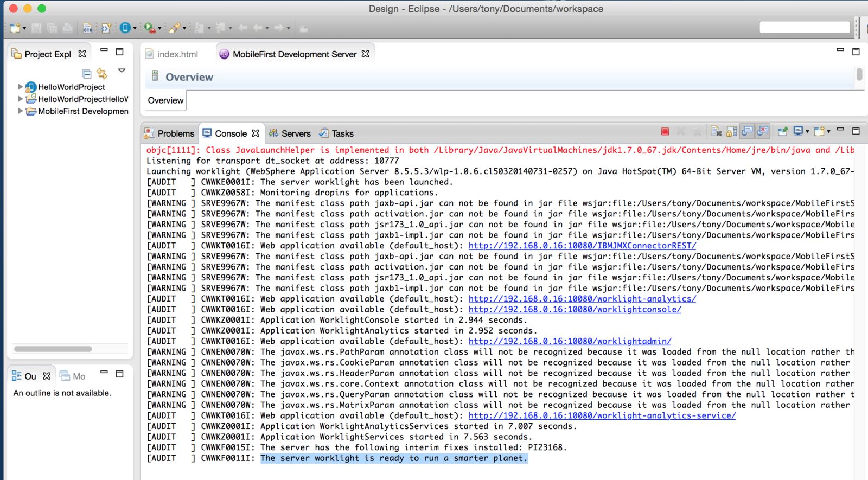The width and height of the screenshot is (868, 480).
Task: Open the IBMJMXConnectorREST link
Action: [x=582, y=246]
